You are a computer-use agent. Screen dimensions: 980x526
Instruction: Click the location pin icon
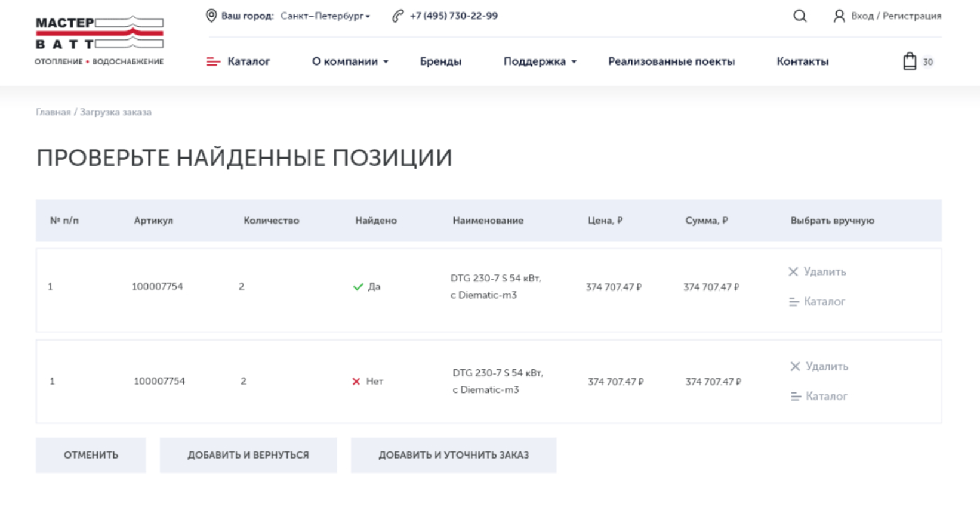coord(211,16)
